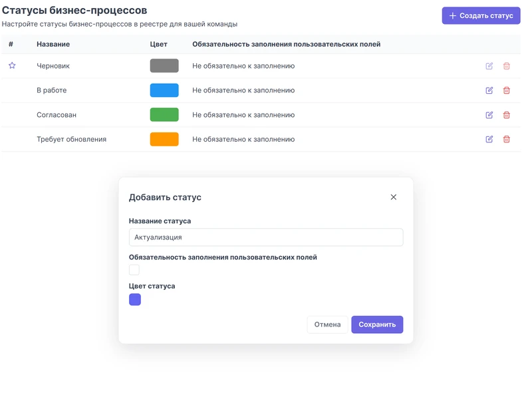Click the Добавить статус dialog title
The width and height of the screenshot is (532, 399).
point(165,197)
